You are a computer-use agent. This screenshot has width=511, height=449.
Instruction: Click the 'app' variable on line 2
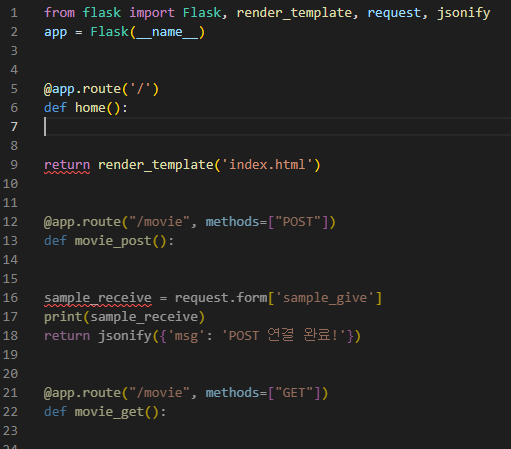point(55,33)
